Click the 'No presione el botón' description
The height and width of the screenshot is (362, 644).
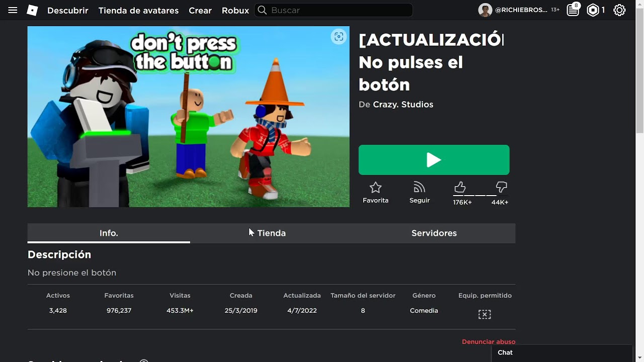[72, 273]
